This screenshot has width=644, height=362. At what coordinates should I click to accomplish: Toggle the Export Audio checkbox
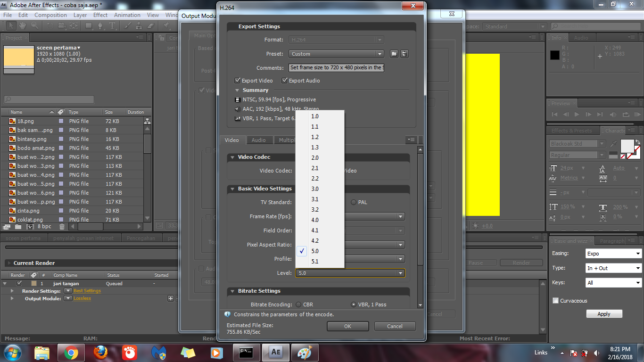point(285,81)
